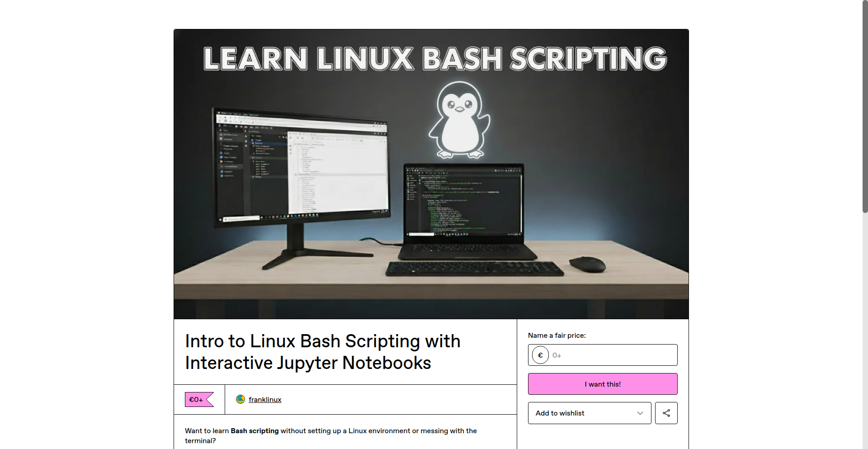The width and height of the screenshot is (868, 449).
Task: Open the Add to wishlist dropdown
Action: coord(590,413)
